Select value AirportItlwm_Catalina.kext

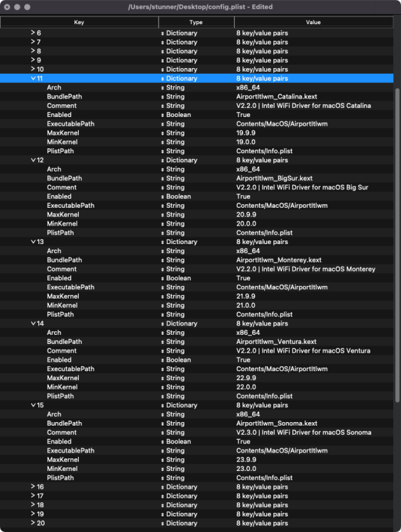(277, 96)
